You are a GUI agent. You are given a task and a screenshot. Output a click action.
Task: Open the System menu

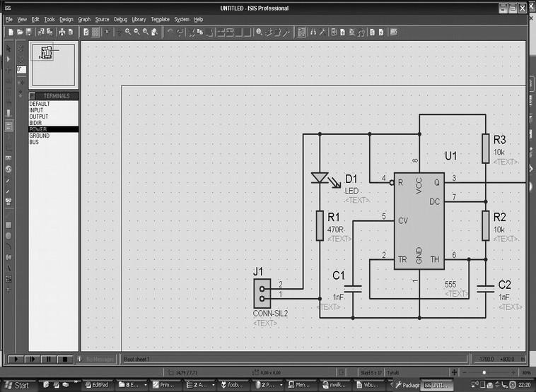point(182,20)
